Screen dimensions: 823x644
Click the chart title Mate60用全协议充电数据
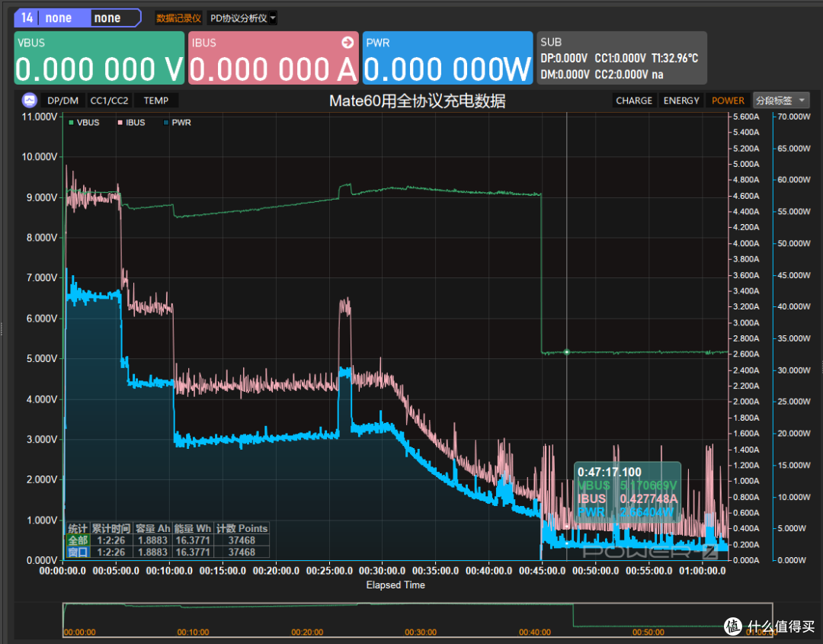click(x=418, y=101)
